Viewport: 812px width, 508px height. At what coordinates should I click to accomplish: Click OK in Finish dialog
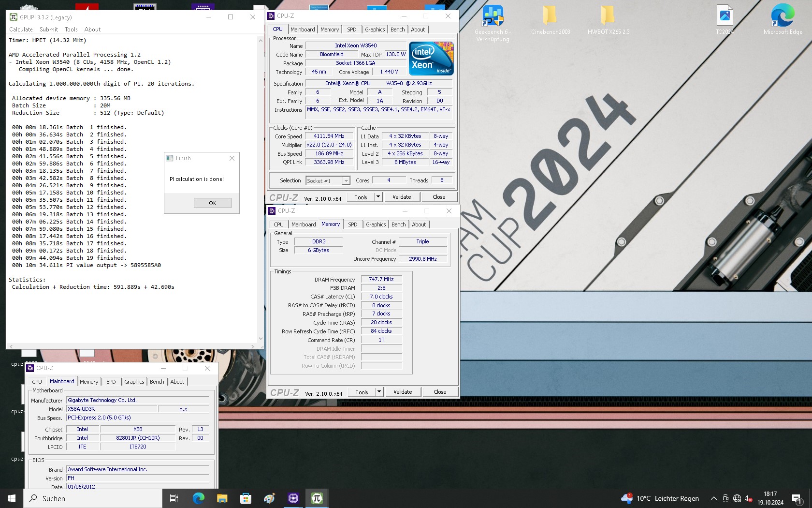(x=213, y=203)
